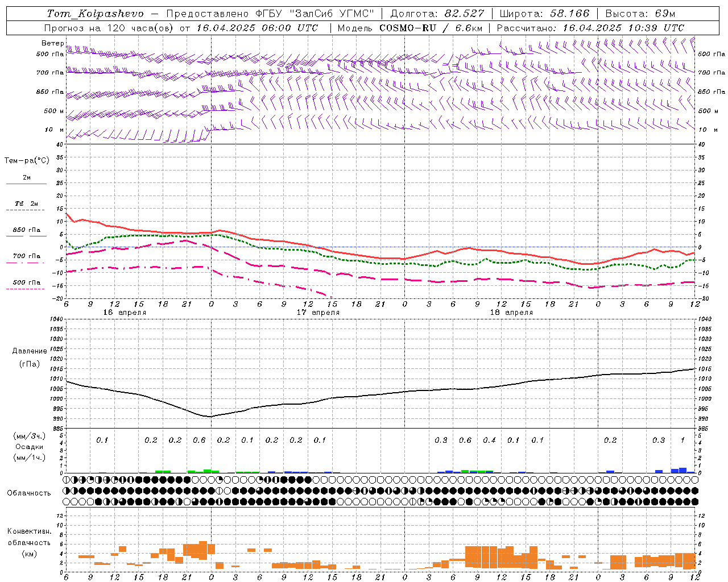Click the 18 апреля date label
The height and width of the screenshot is (582, 728).
click(x=511, y=313)
